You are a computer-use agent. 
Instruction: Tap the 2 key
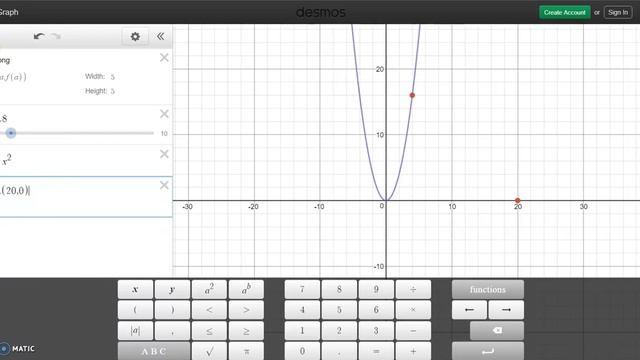click(339, 331)
